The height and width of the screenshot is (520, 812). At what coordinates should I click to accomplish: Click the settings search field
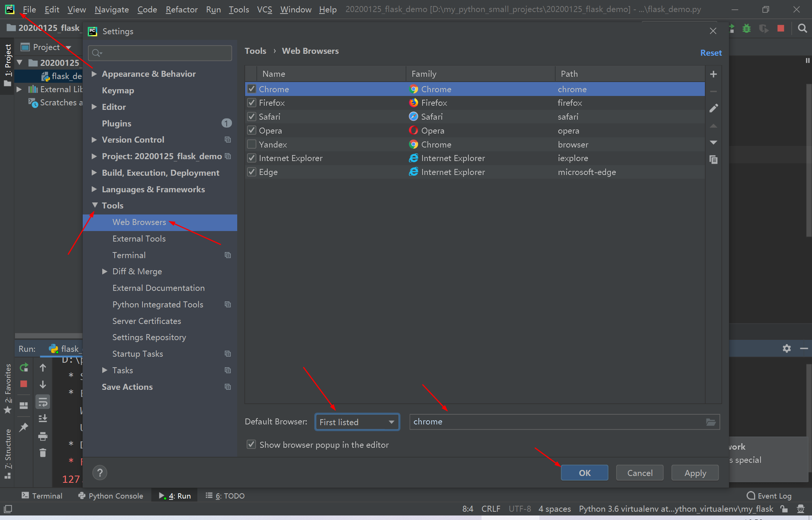[160, 53]
